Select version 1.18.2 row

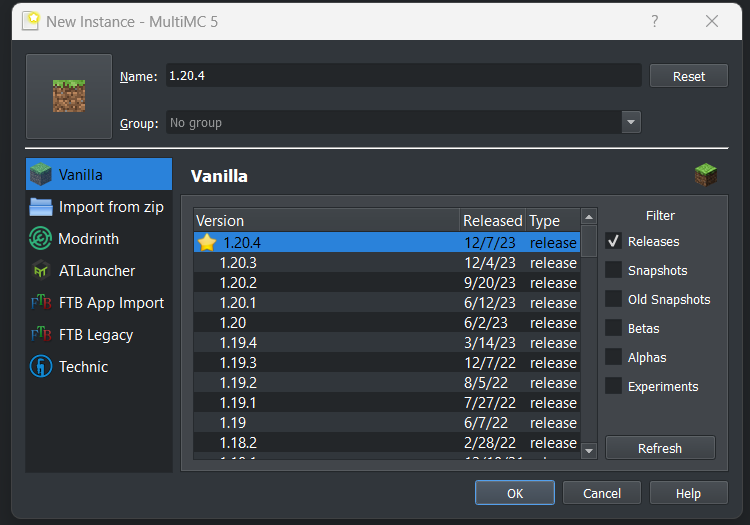387,443
